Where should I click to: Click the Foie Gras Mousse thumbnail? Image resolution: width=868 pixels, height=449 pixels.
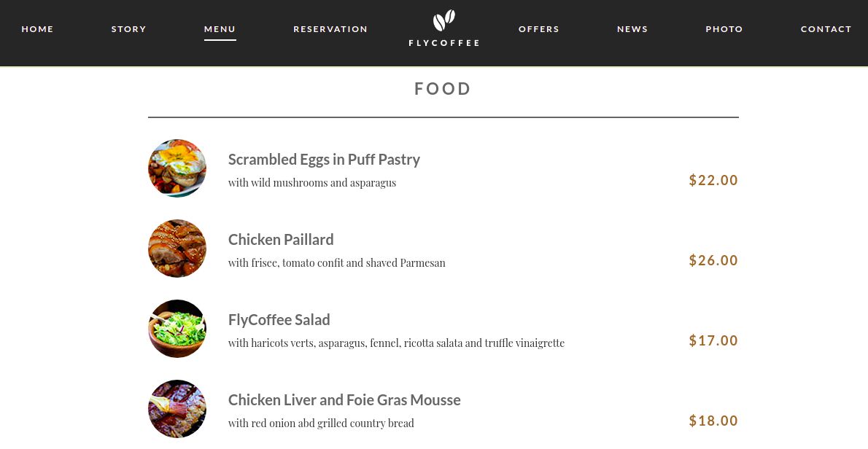point(177,409)
